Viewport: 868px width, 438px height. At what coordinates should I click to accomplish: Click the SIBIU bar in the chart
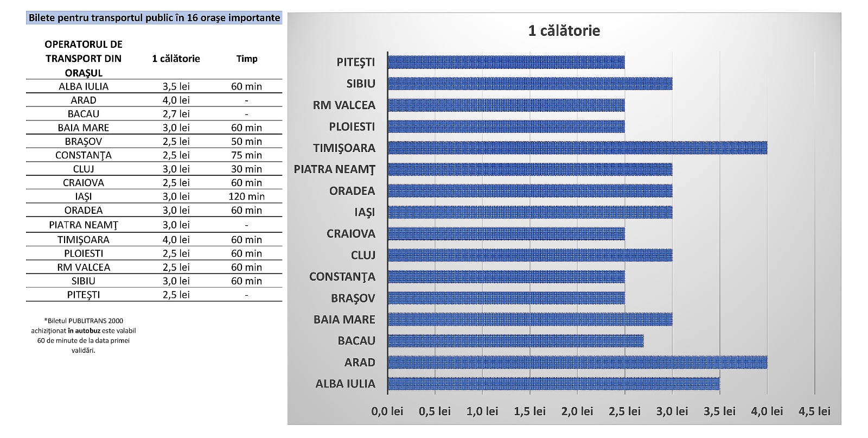tap(530, 84)
